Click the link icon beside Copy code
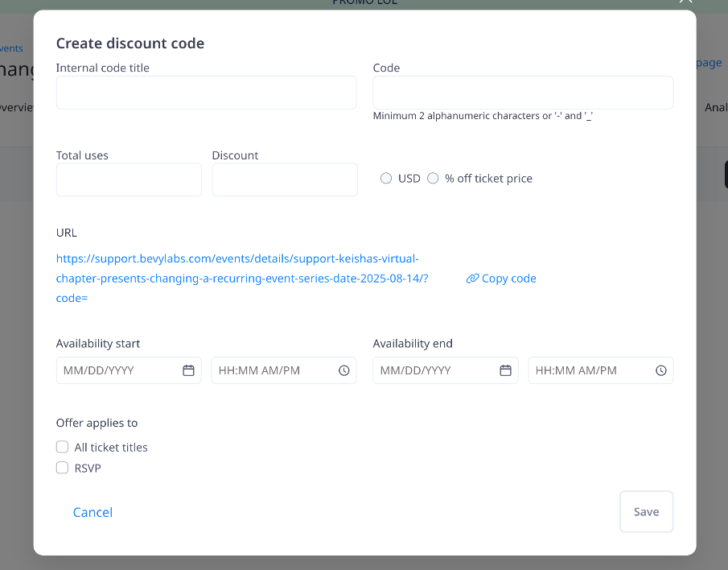Viewport: 728px width, 570px height. 472,279
